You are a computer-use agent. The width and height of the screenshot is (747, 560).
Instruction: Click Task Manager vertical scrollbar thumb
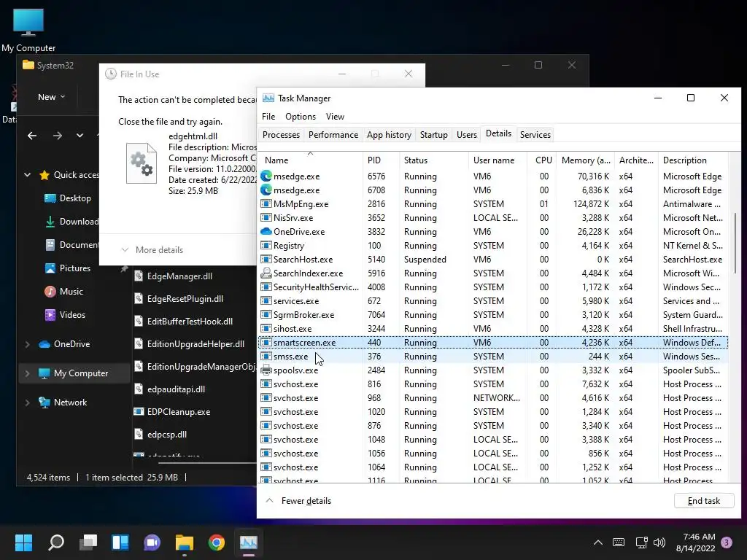(736, 243)
